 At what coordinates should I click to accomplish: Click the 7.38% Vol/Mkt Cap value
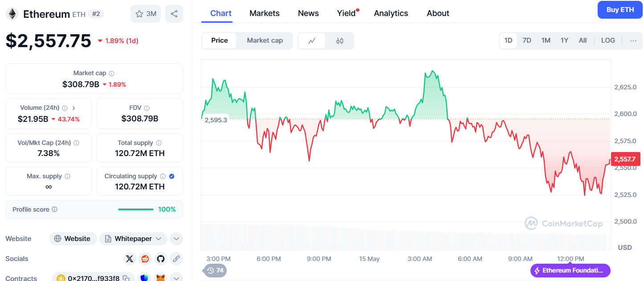[x=49, y=153]
